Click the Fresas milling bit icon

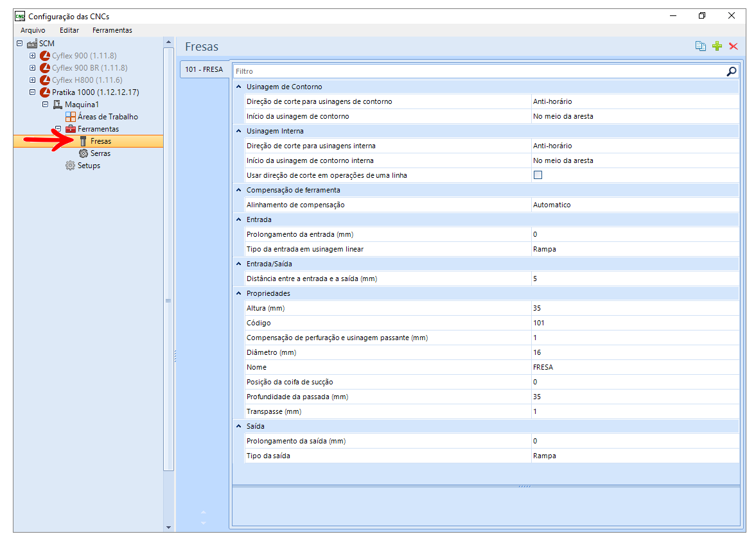click(83, 141)
